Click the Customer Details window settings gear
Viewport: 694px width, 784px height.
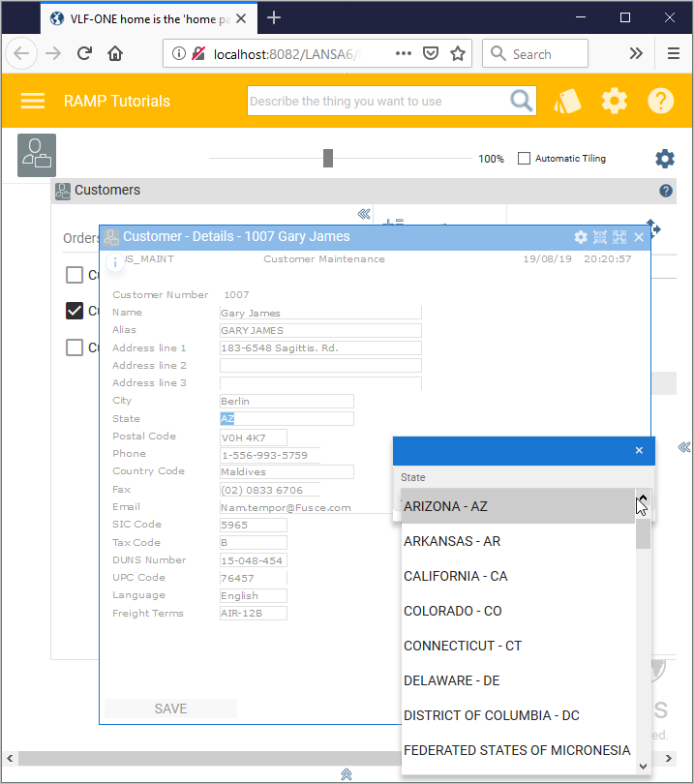(x=581, y=237)
